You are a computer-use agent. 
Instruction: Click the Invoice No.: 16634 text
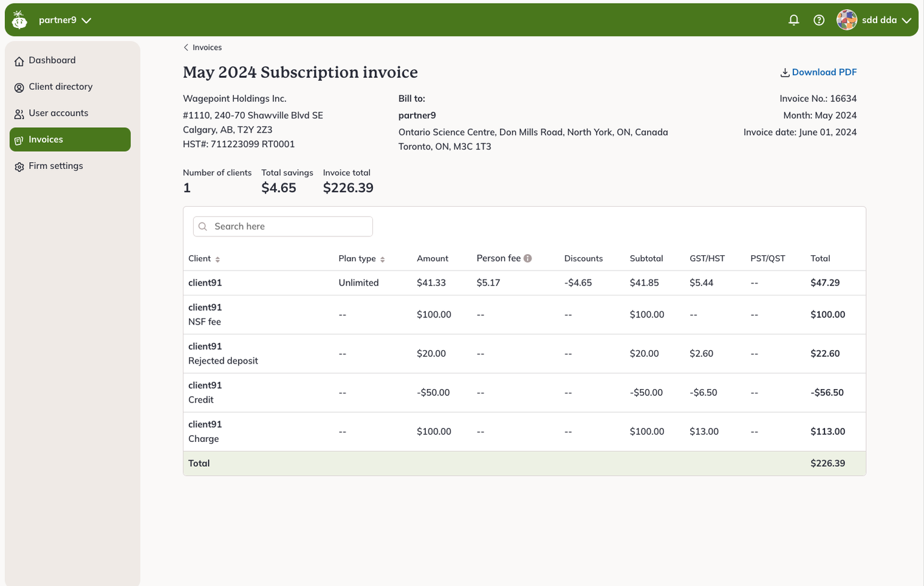[x=818, y=98]
